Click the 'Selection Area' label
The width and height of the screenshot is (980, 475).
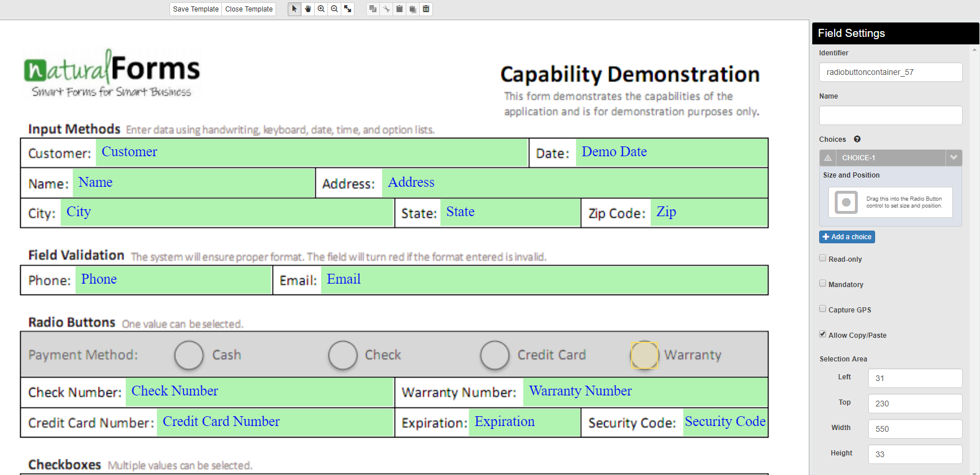[x=843, y=359]
